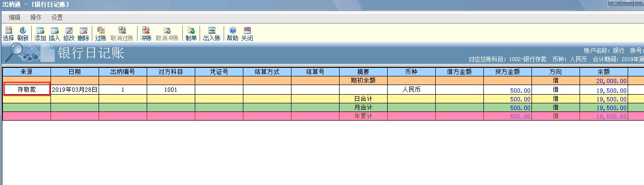
Task: Delete the entry with 删除 icon
Action: pyautogui.click(x=83, y=34)
